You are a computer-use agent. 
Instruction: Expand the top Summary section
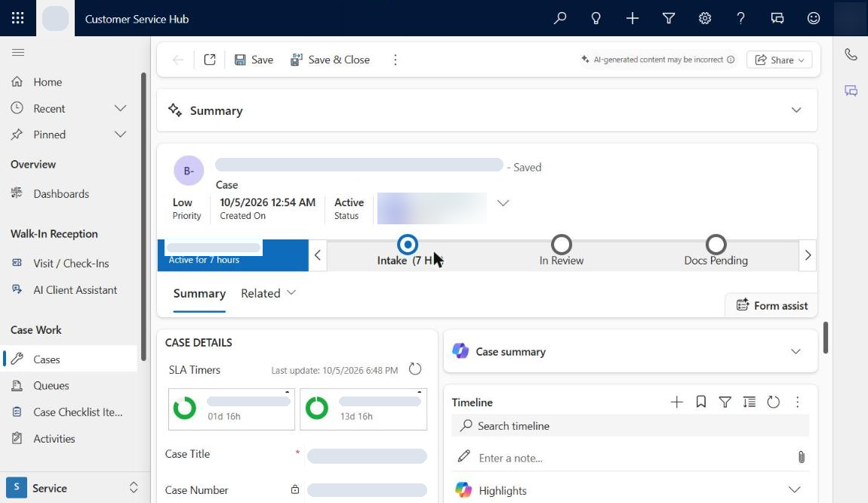pyautogui.click(x=796, y=110)
